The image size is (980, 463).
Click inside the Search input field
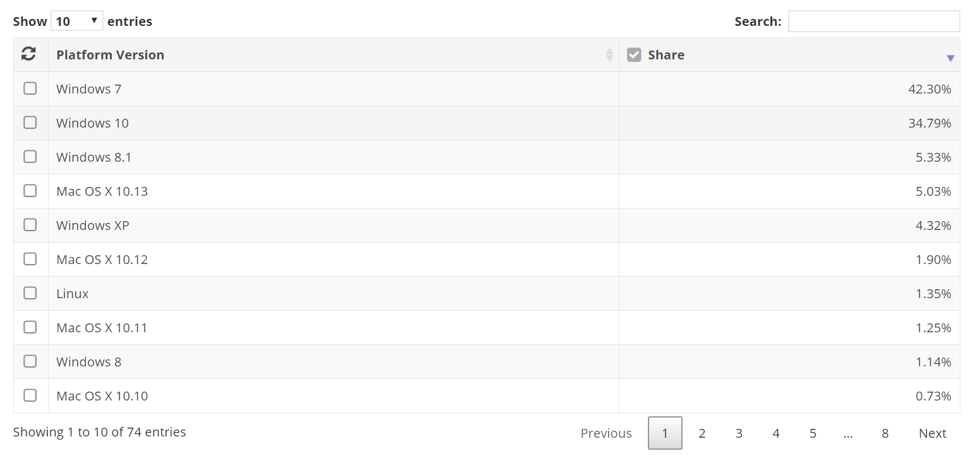(873, 21)
